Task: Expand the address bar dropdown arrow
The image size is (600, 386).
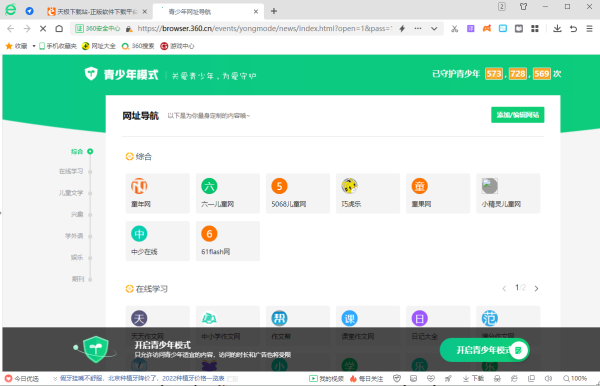Action: [434, 29]
